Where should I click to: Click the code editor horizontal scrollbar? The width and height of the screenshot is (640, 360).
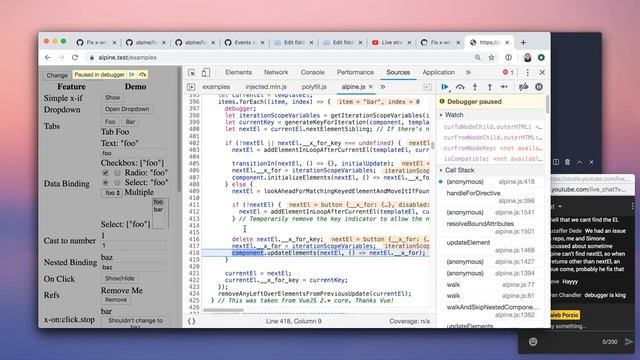click(223, 310)
